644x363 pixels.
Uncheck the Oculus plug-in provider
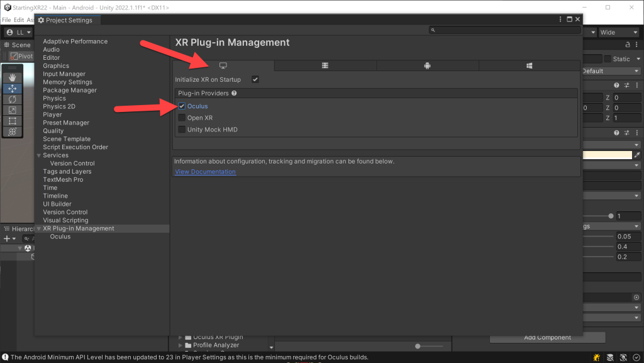[182, 106]
